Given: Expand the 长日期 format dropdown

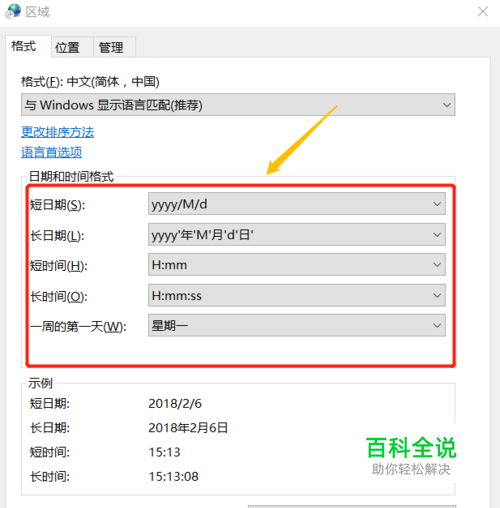Looking at the screenshot, I should [x=297, y=235].
